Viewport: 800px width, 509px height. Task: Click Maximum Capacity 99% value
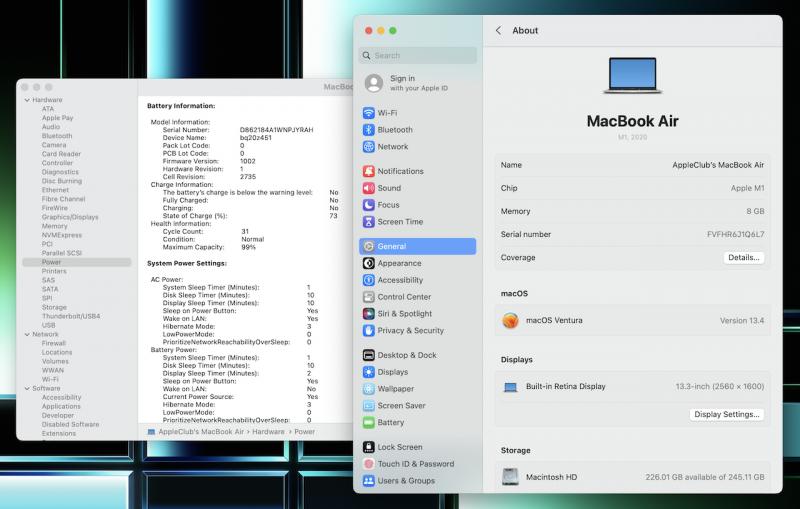(x=248, y=247)
